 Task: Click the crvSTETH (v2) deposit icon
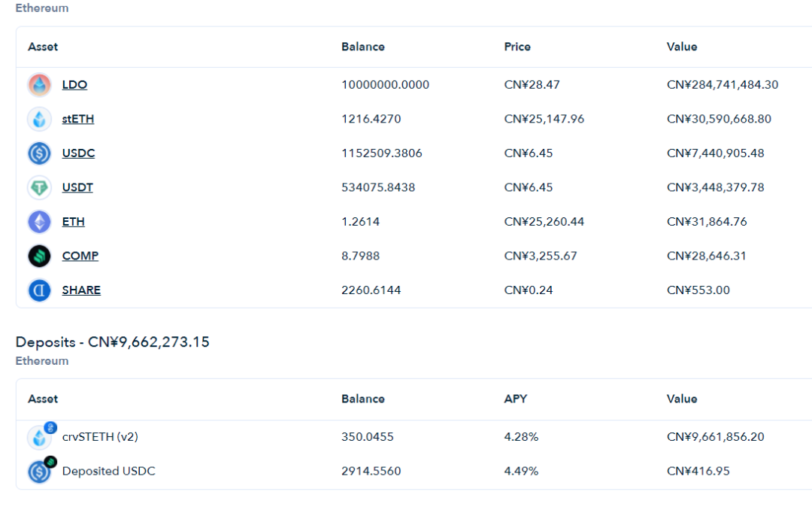tap(40, 437)
